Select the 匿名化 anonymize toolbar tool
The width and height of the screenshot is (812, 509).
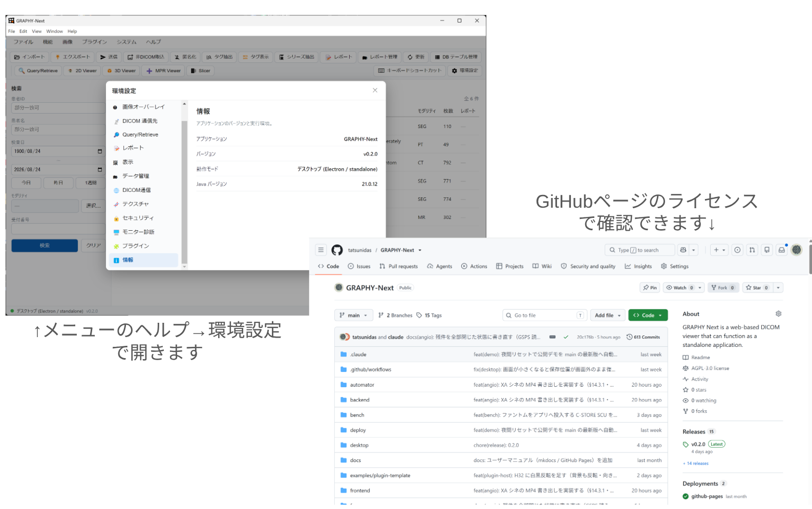tap(185, 57)
